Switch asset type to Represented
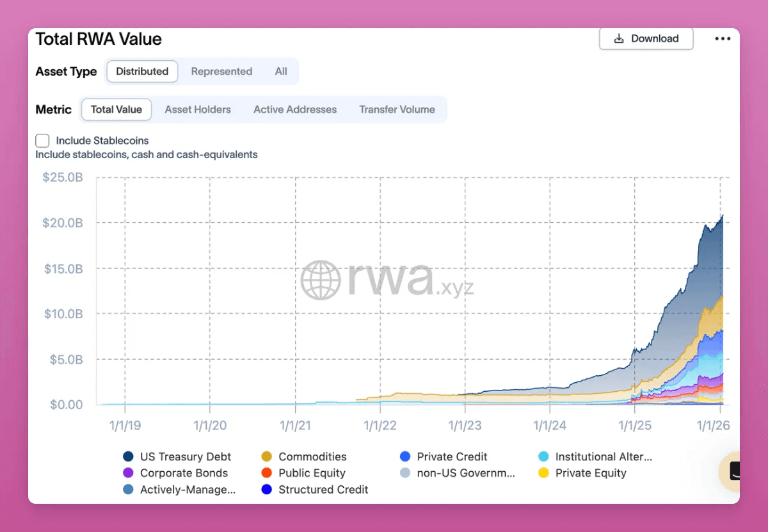 tap(221, 72)
